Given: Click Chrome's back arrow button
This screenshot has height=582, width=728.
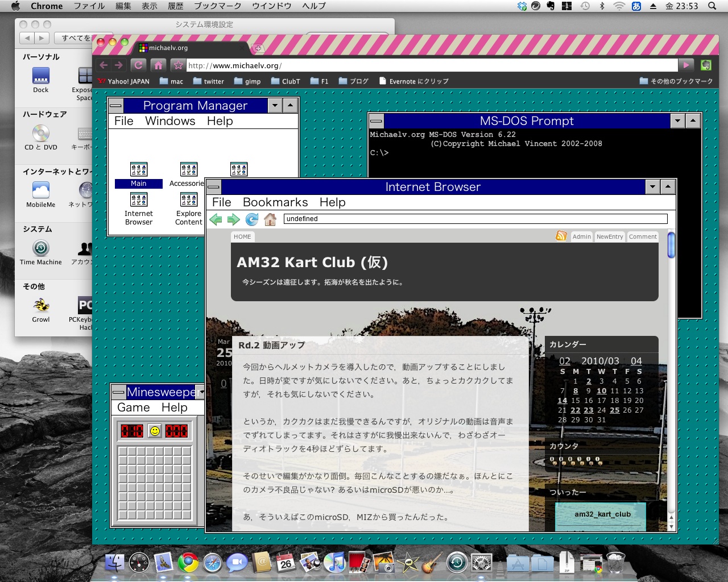Looking at the screenshot, I should click(x=104, y=65).
